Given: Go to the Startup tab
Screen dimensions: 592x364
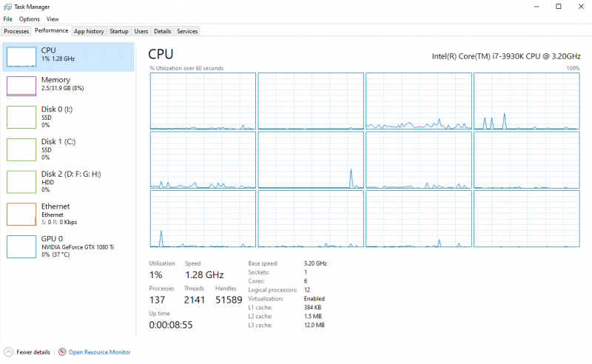Looking at the screenshot, I should click(119, 31).
